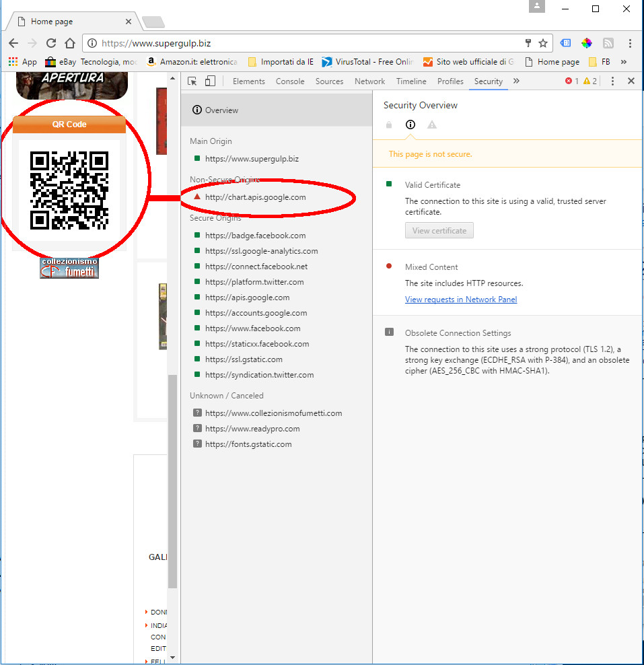The image size is (644, 665).
Task: Click the page vertical scrollbar thumb
Action: pyautogui.click(x=172, y=481)
